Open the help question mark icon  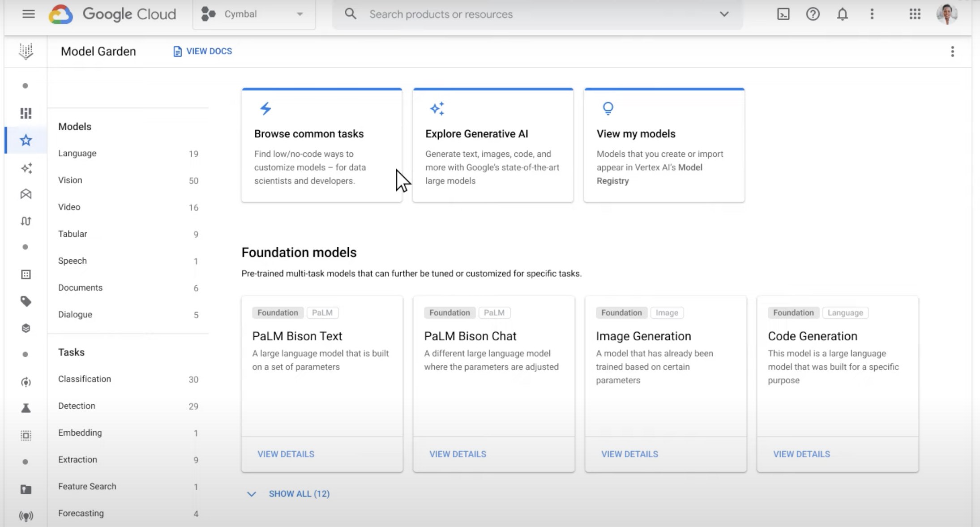[813, 14]
